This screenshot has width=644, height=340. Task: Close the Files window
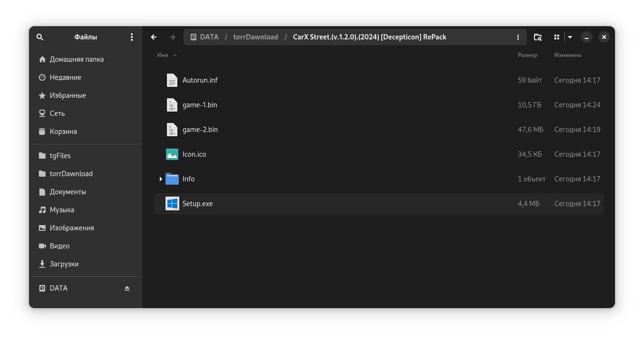604,37
